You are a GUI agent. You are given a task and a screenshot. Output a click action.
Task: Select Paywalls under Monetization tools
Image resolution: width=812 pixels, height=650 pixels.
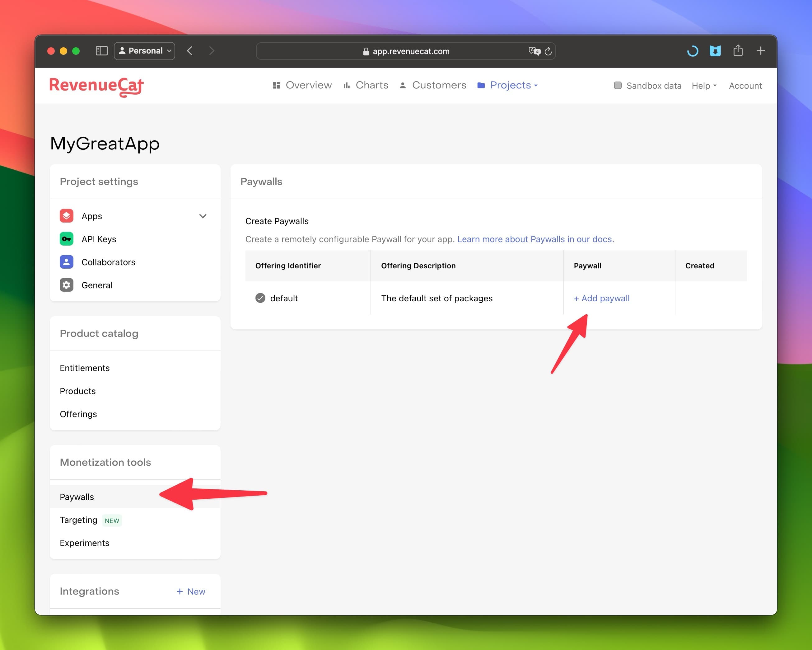point(135,497)
